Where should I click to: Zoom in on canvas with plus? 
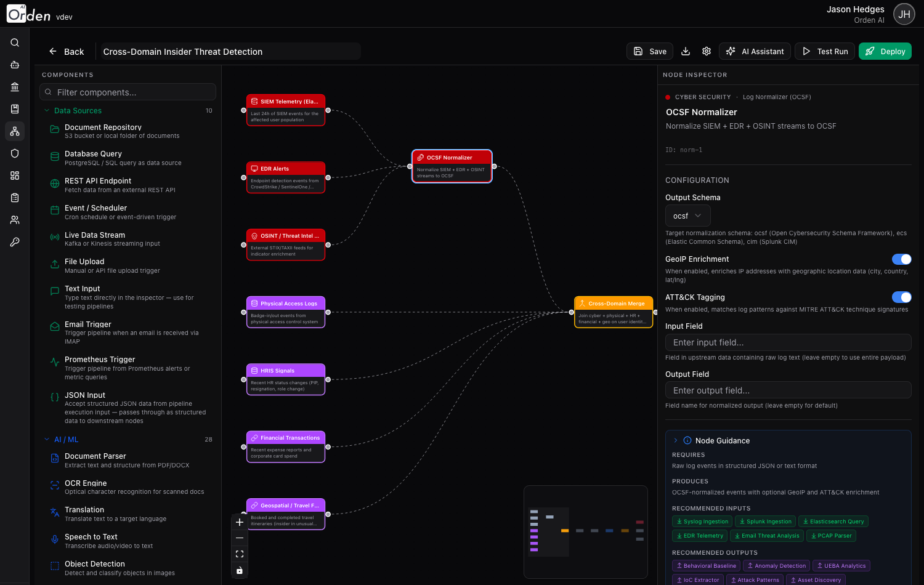(240, 522)
